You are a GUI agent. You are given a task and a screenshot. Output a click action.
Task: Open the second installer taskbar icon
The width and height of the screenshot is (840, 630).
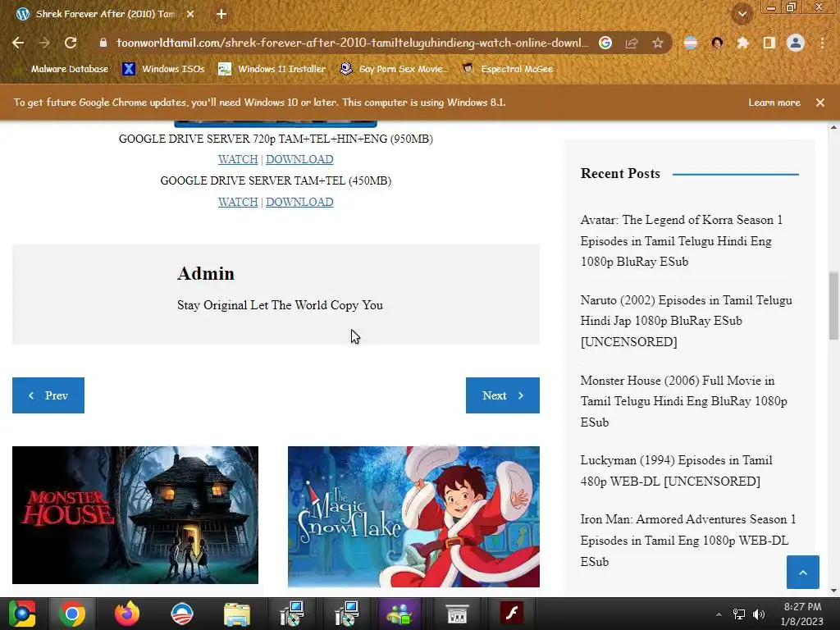[x=347, y=614]
